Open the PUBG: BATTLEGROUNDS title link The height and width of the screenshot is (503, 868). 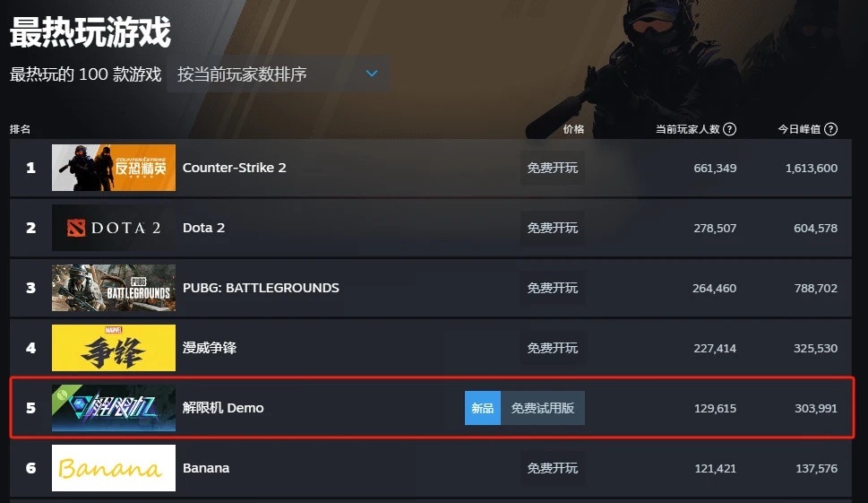[x=261, y=288]
